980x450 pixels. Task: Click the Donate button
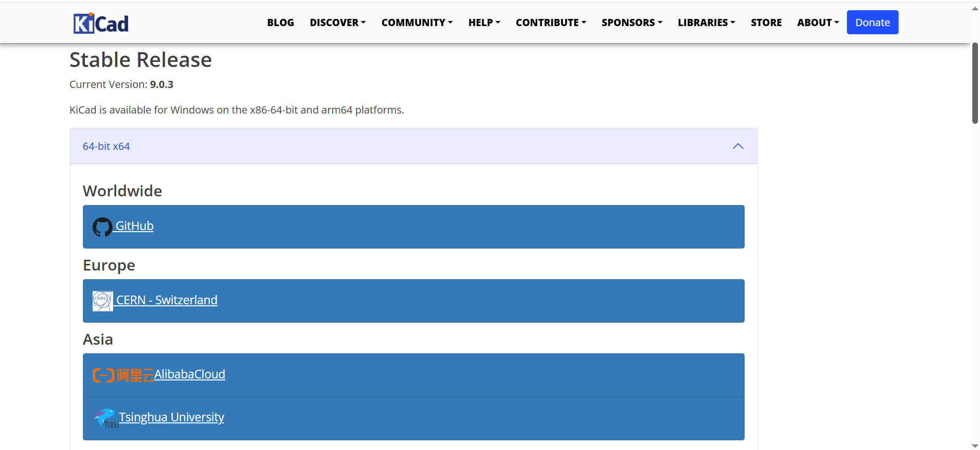pos(873,22)
